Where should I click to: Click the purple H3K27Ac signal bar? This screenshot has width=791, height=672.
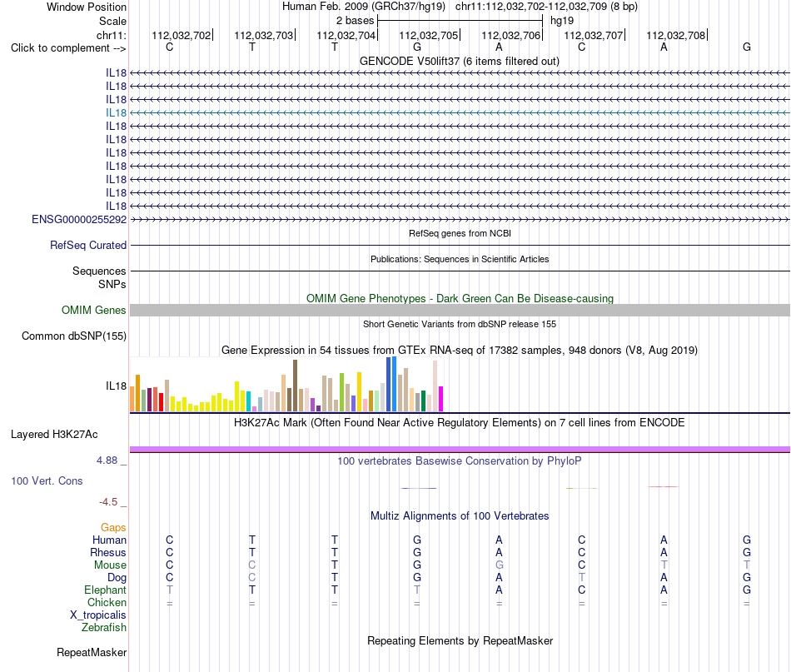pos(460,449)
